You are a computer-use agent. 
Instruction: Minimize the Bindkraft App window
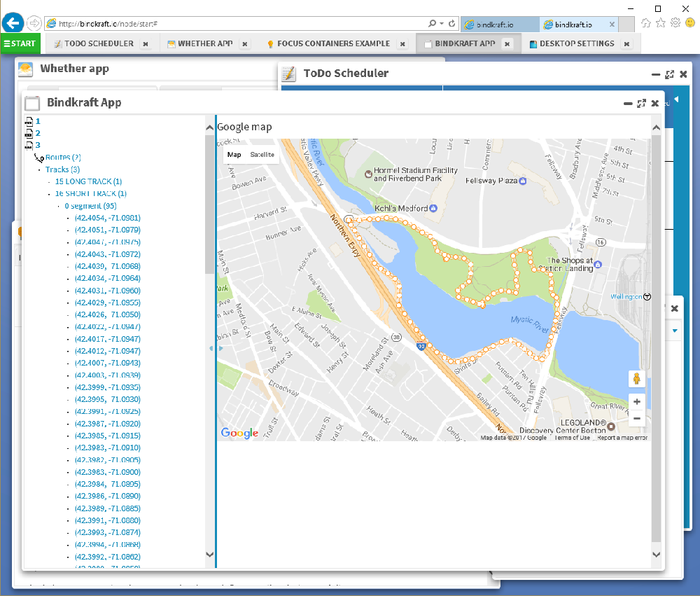628,104
